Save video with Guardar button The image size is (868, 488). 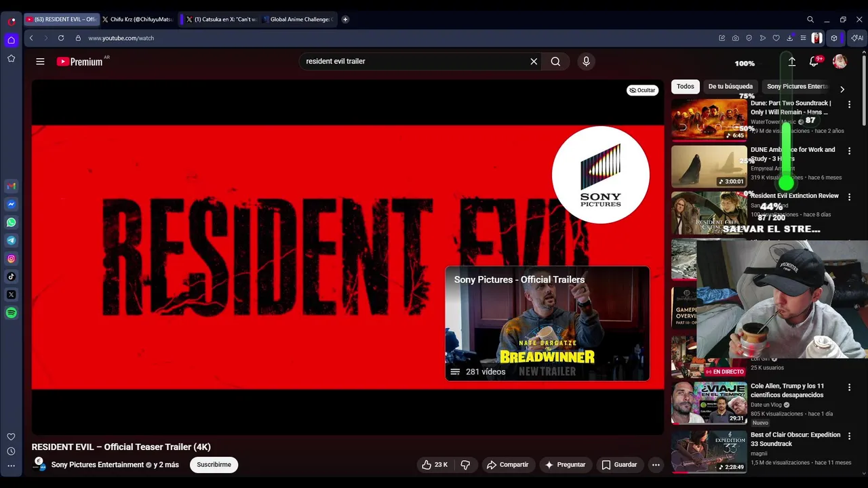(x=619, y=465)
